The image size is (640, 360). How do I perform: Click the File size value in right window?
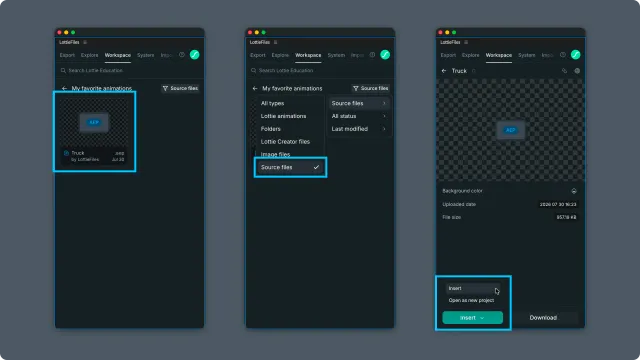tap(567, 217)
